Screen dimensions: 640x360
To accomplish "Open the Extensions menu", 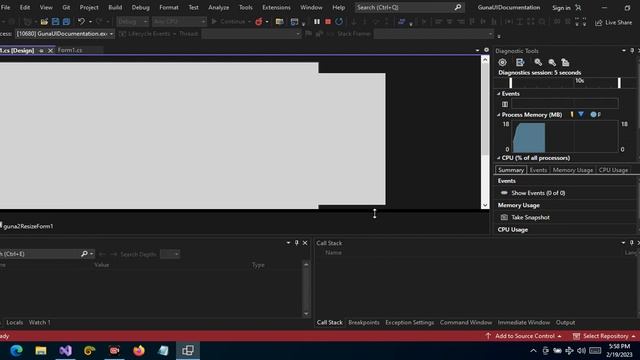I will (x=276, y=7).
